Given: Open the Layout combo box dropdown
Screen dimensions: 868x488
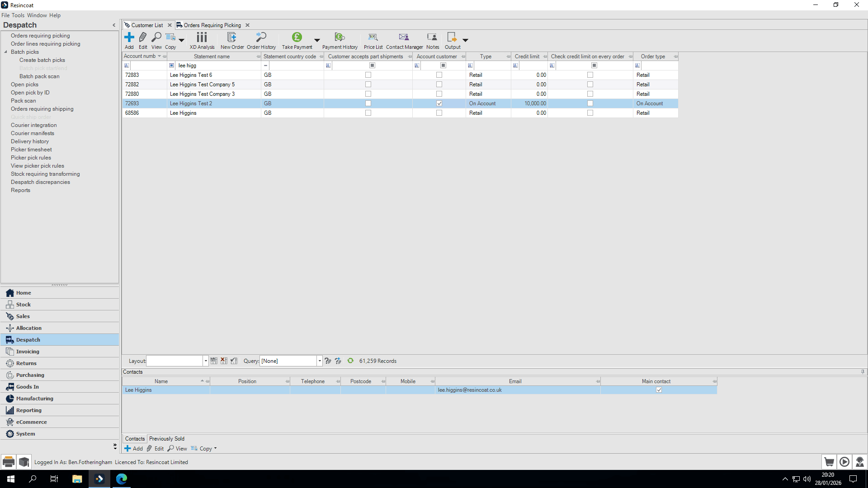Looking at the screenshot, I should [x=206, y=361].
